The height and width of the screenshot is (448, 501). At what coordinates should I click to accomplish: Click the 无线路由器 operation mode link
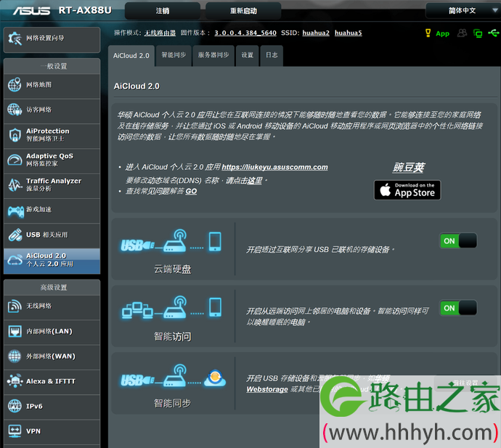(x=160, y=33)
